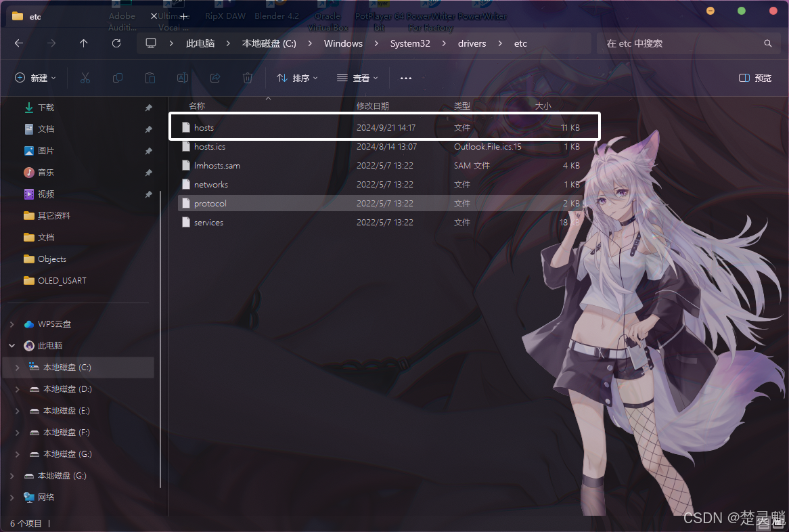Open the 排序 sort dropdown
The image size is (789, 532).
(x=297, y=78)
